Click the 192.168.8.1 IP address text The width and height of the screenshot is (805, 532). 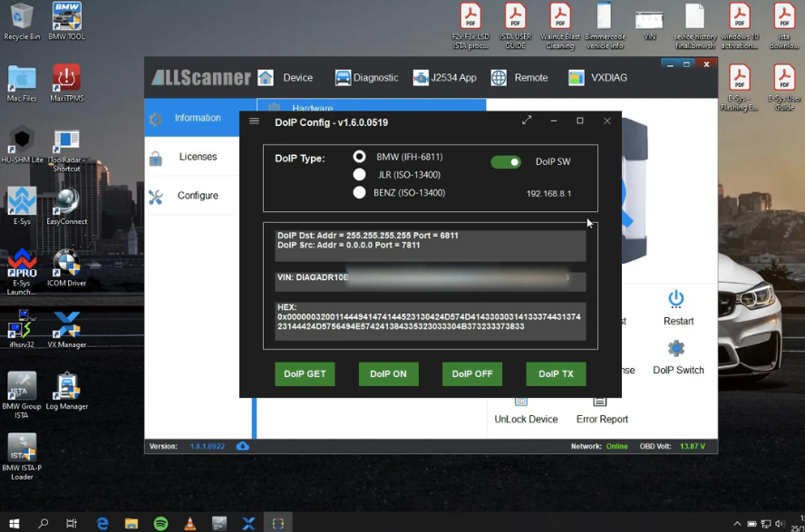pyautogui.click(x=548, y=193)
